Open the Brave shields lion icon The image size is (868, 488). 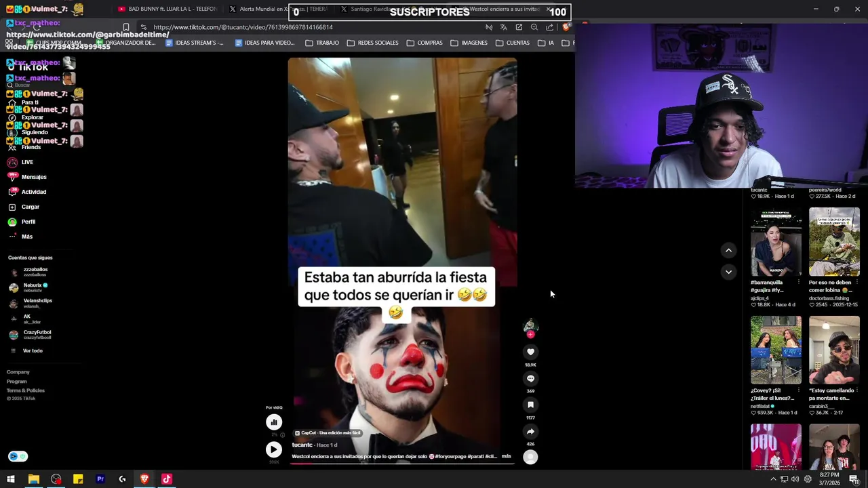[x=566, y=27]
